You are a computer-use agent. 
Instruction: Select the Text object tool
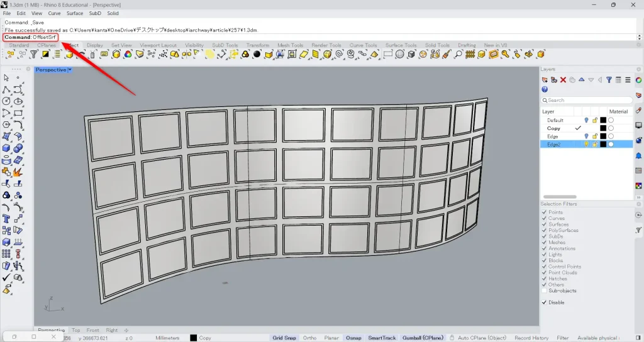pyautogui.click(x=6, y=219)
